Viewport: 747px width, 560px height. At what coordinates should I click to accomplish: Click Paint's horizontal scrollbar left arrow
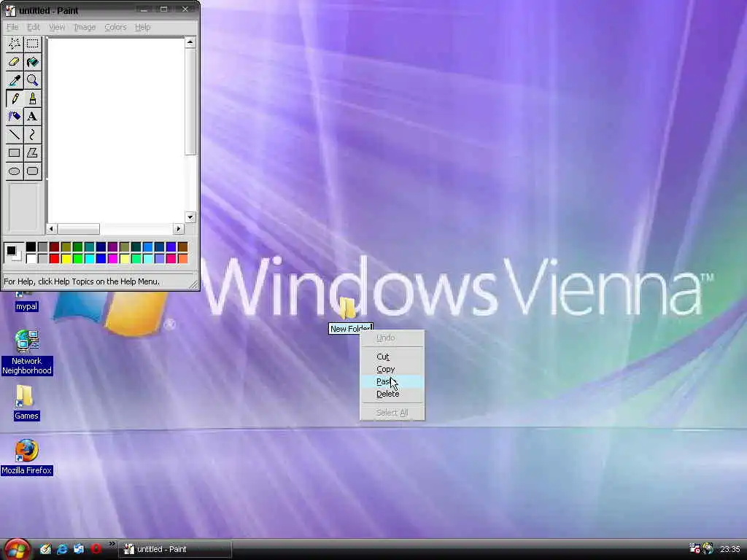coord(52,228)
